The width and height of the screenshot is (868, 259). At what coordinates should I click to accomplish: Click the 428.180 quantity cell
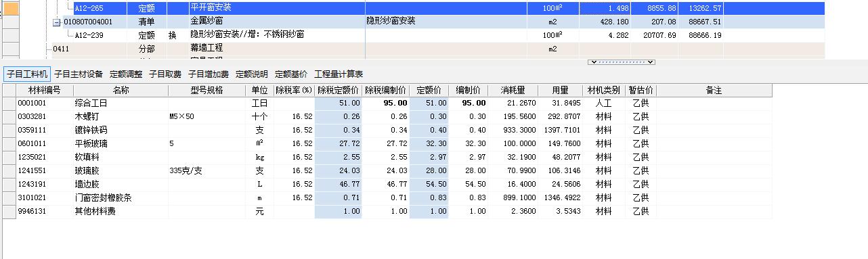pyautogui.click(x=605, y=22)
